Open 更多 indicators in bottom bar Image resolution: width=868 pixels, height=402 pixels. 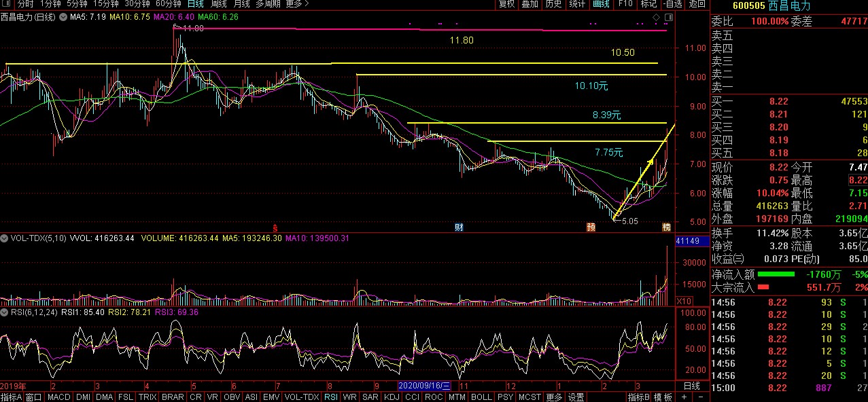[x=554, y=397]
